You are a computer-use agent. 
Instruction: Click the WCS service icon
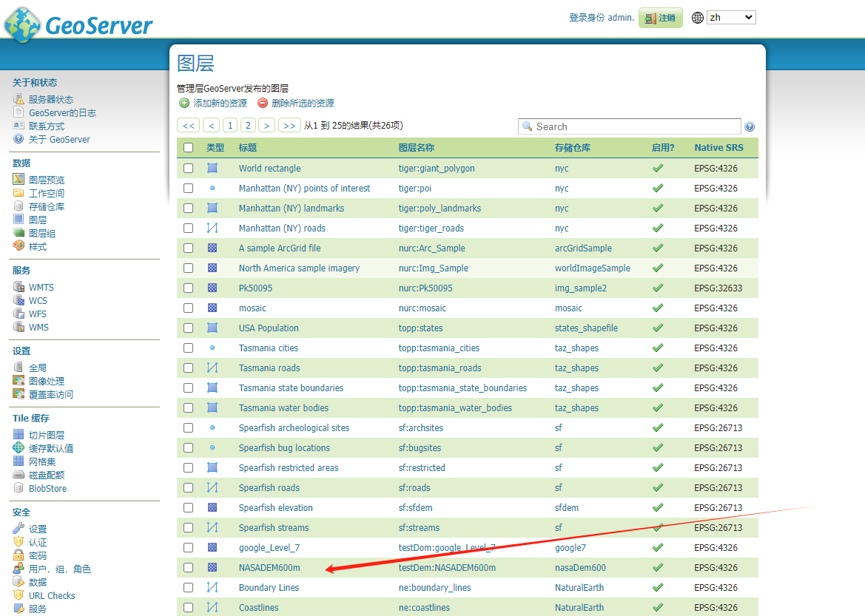click(18, 300)
